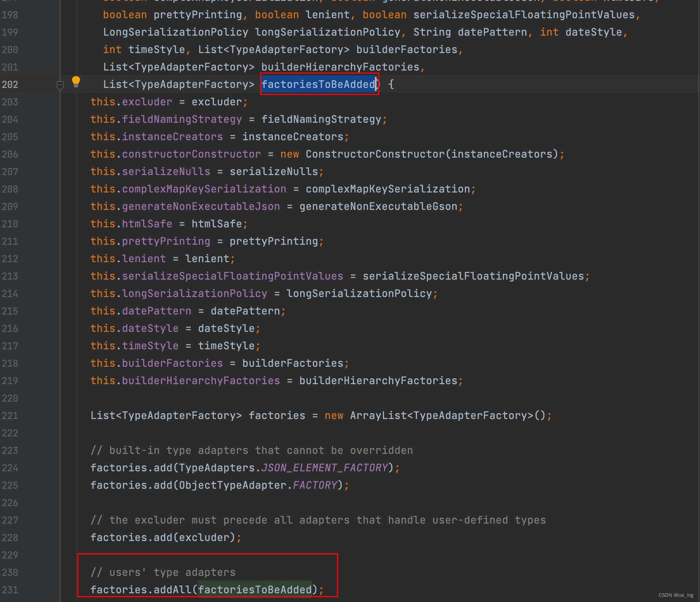Image resolution: width=700 pixels, height=602 pixels.
Task: Click line number 202 in the gutter
Action: pyautogui.click(x=10, y=84)
